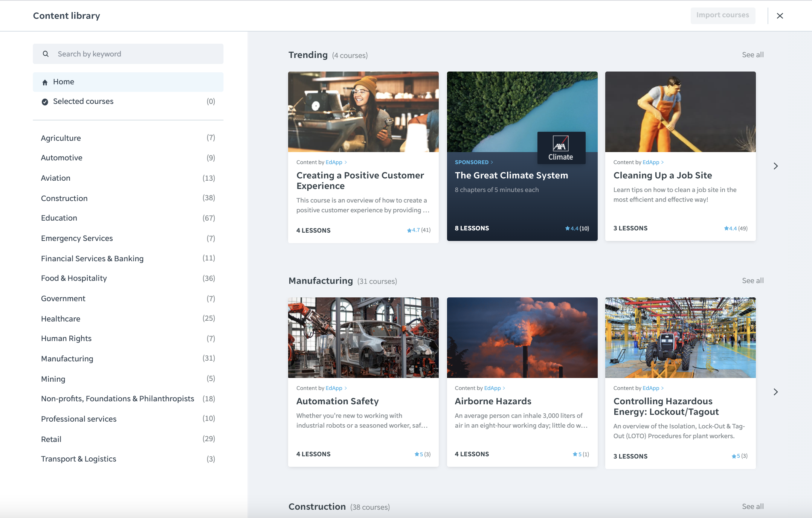
Task: Click EdApp link on Airborne Hazards card
Action: pyautogui.click(x=495, y=388)
